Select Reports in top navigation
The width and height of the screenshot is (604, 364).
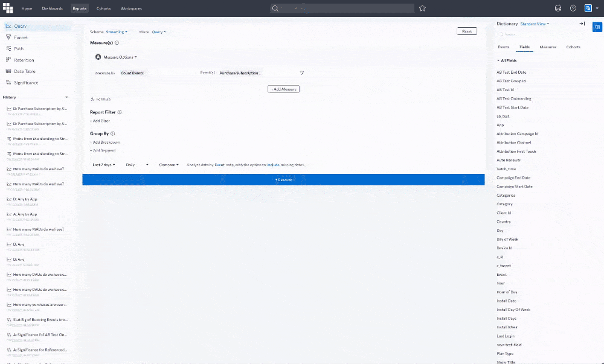pyautogui.click(x=79, y=8)
